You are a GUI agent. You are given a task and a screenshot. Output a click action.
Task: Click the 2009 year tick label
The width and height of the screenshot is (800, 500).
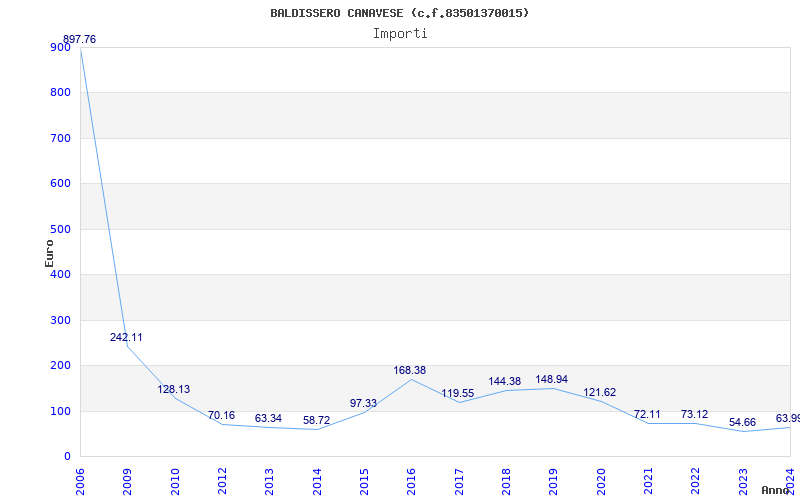[x=128, y=481]
